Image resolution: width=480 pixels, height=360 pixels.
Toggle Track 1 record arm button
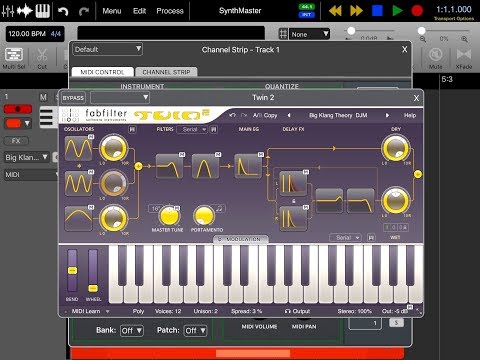click(18, 109)
